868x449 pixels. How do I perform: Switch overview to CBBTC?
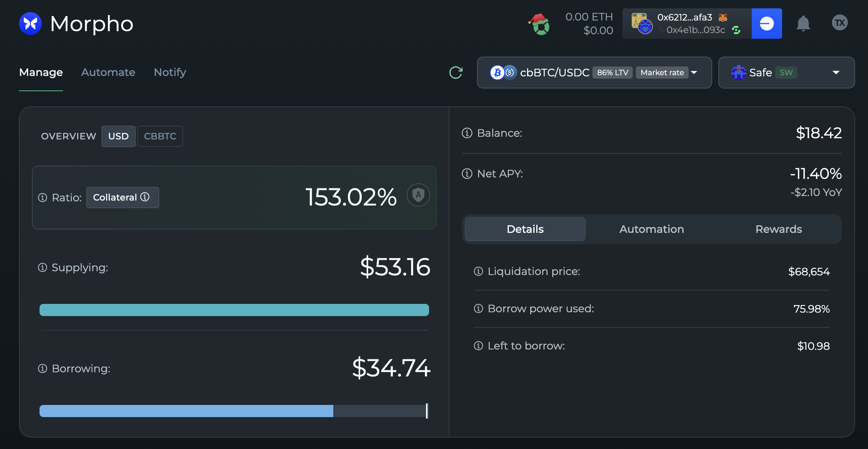point(160,136)
